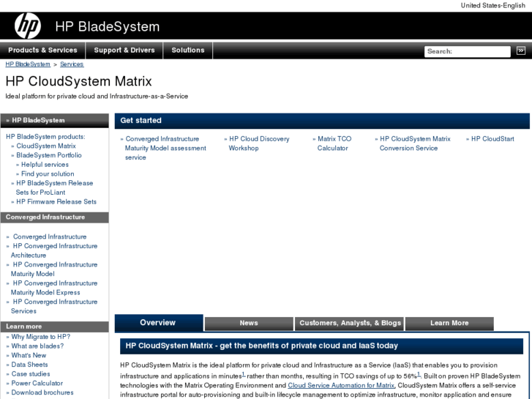Open HP CloudSystem Matrix Conversion Service link

pyautogui.click(x=414, y=143)
